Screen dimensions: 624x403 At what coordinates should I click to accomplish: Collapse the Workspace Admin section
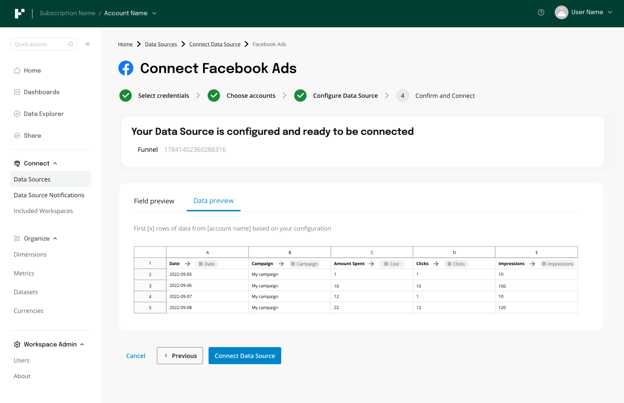[x=82, y=345]
